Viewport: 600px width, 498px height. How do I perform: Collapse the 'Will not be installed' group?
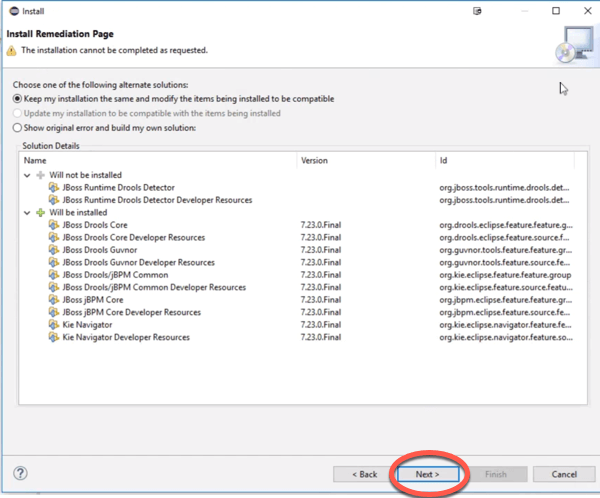27,175
